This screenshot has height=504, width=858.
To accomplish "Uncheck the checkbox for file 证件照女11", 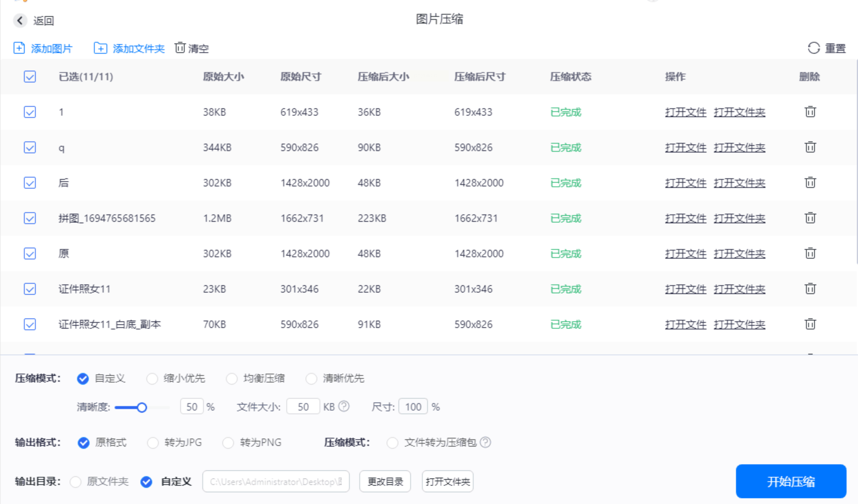I will pyautogui.click(x=30, y=289).
